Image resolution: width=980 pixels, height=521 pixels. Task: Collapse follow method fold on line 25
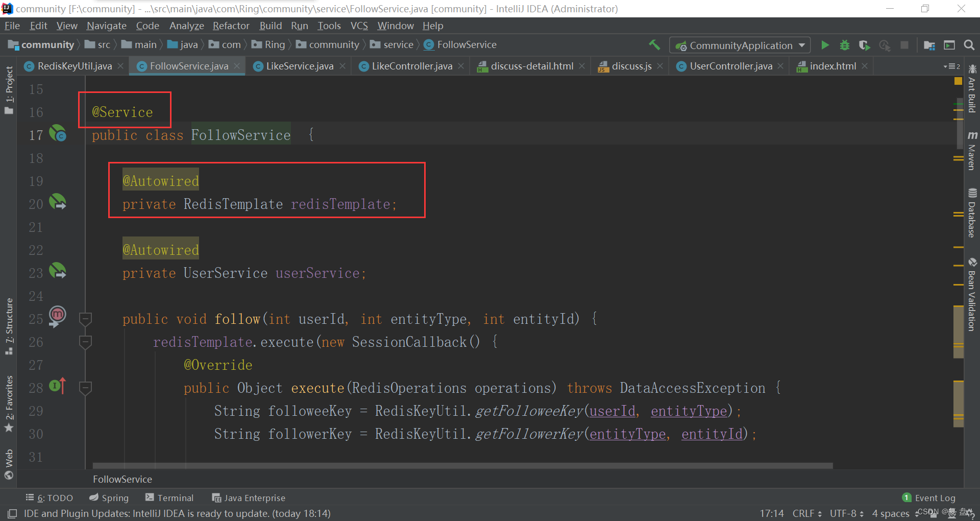[85, 319]
